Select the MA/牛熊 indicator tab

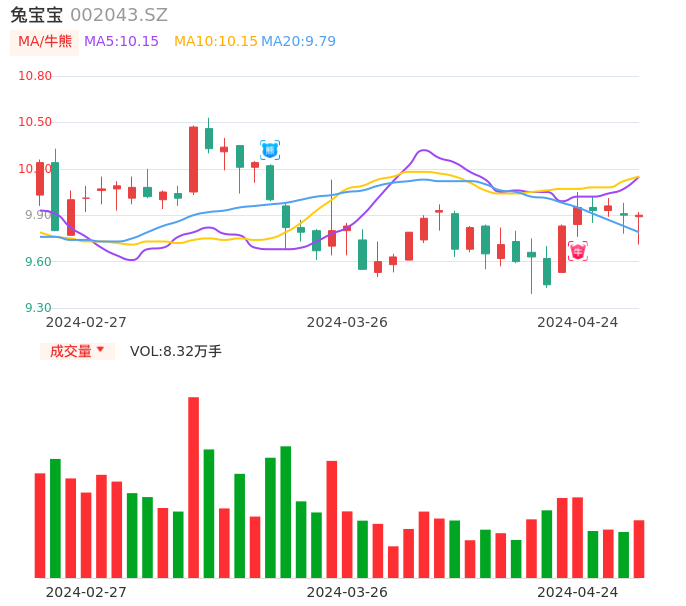[x=45, y=42]
